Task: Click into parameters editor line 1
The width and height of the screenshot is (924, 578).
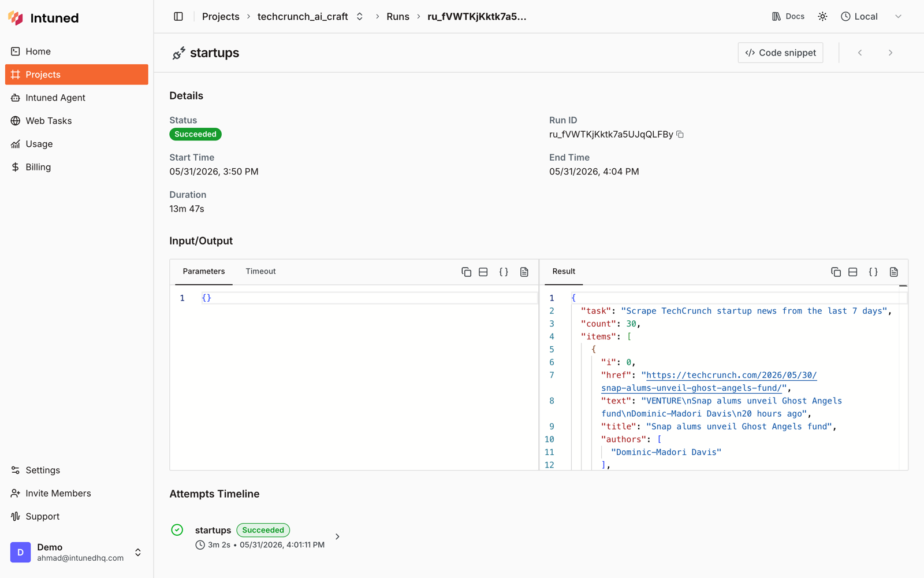Action: pyautogui.click(x=368, y=298)
